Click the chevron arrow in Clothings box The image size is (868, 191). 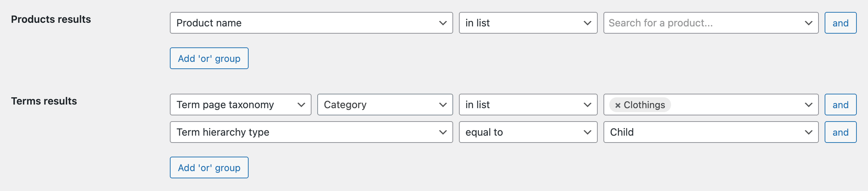point(809,105)
